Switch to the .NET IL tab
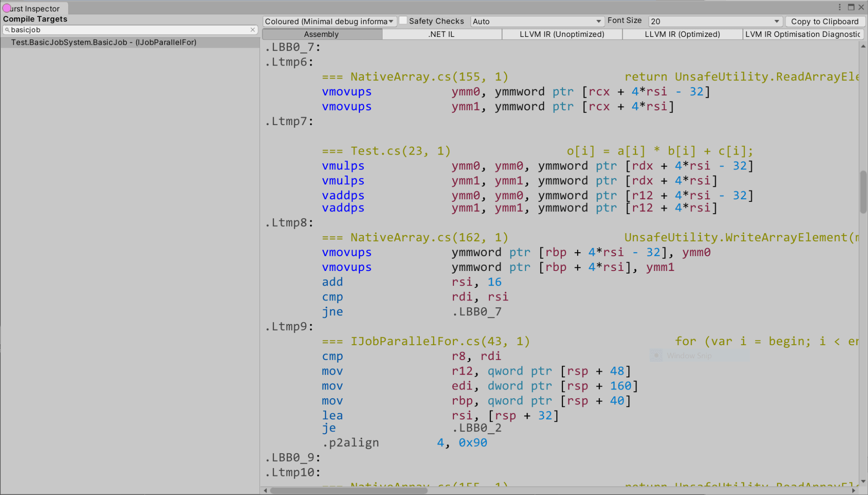868x495 pixels. (442, 34)
